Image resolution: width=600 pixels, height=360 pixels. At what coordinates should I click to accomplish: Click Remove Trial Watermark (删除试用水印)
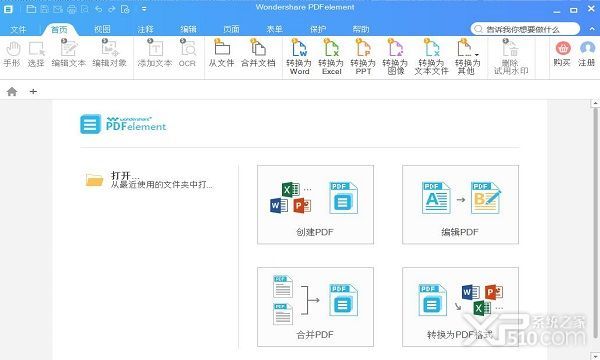pos(511,57)
